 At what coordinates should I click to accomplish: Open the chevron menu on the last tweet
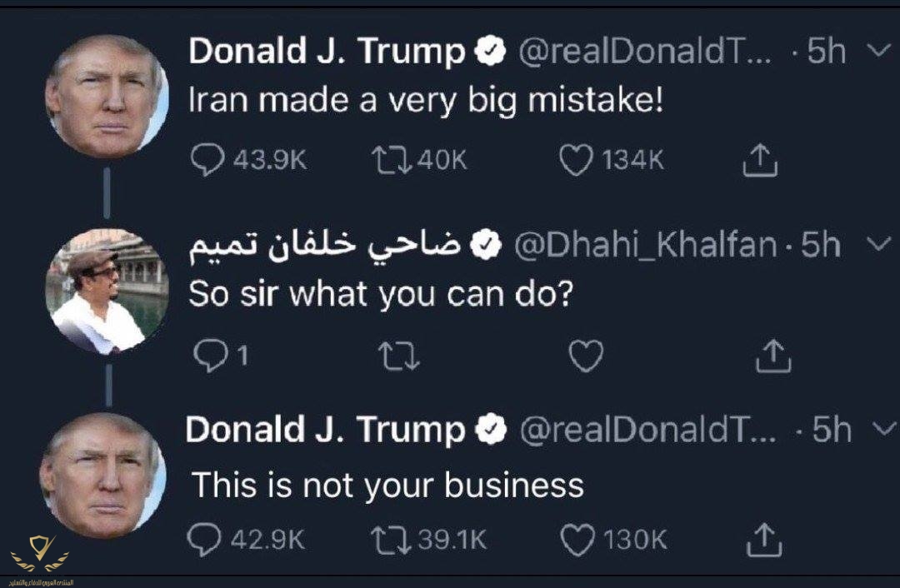pos(879,429)
